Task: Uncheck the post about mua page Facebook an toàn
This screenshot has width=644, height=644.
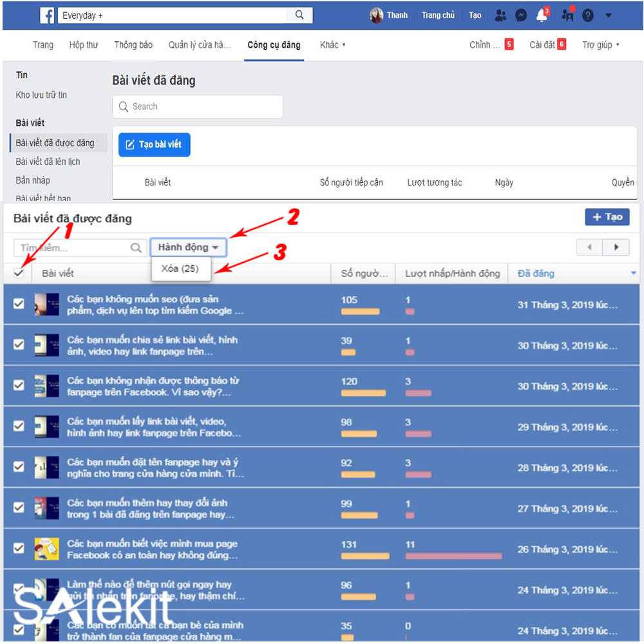Action: (x=18, y=549)
